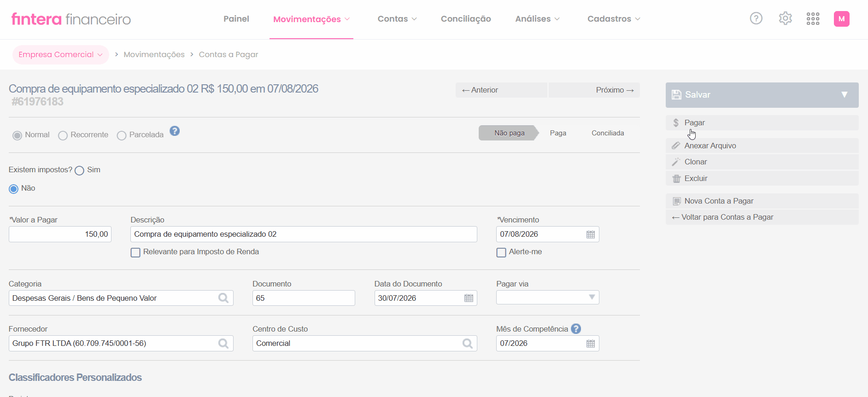Click the Centro de Custo search icon
The width and height of the screenshot is (868, 397).
tap(467, 343)
